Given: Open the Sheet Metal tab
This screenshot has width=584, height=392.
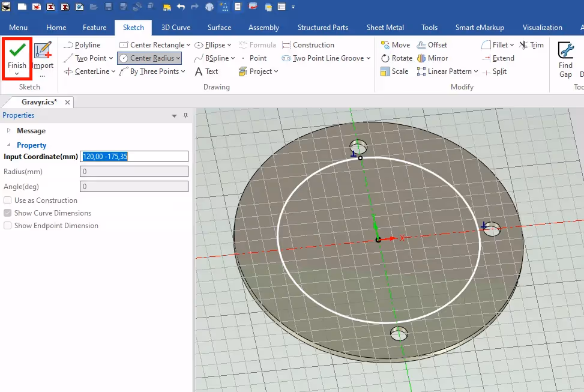Looking at the screenshot, I should 384,28.
